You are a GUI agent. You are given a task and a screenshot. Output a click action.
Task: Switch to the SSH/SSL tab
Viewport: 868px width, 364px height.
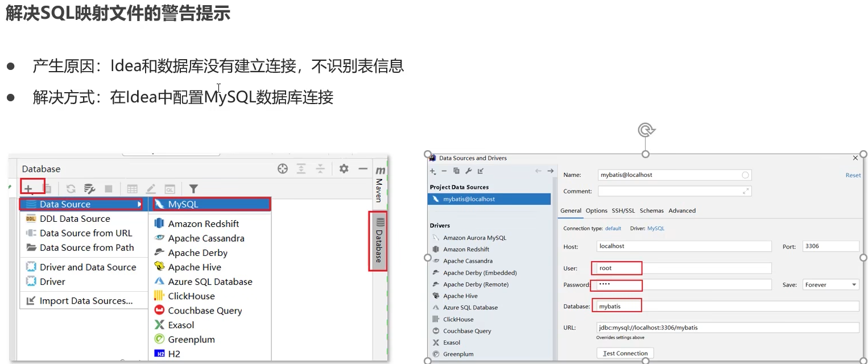pos(623,210)
